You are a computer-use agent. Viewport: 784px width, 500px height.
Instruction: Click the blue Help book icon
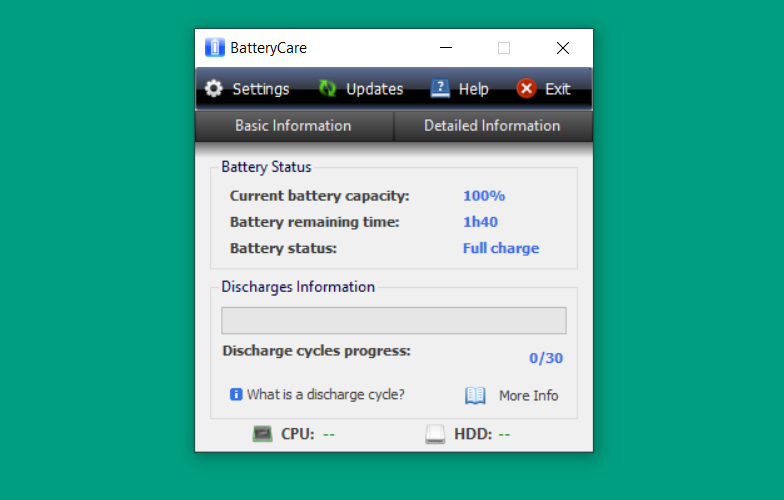[x=440, y=88]
